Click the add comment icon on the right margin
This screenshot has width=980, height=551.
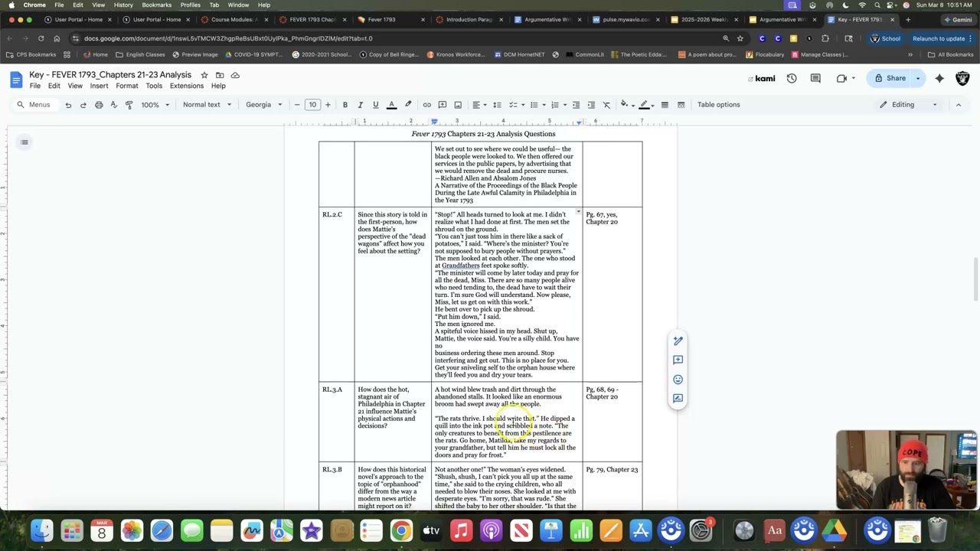[x=678, y=360]
